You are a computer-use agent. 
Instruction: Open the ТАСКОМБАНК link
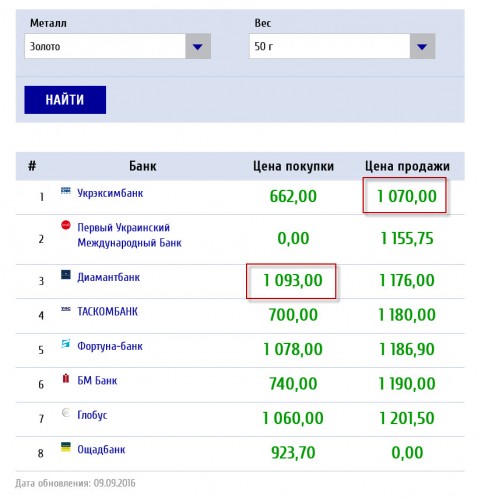pyautogui.click(x=107, y=312)
